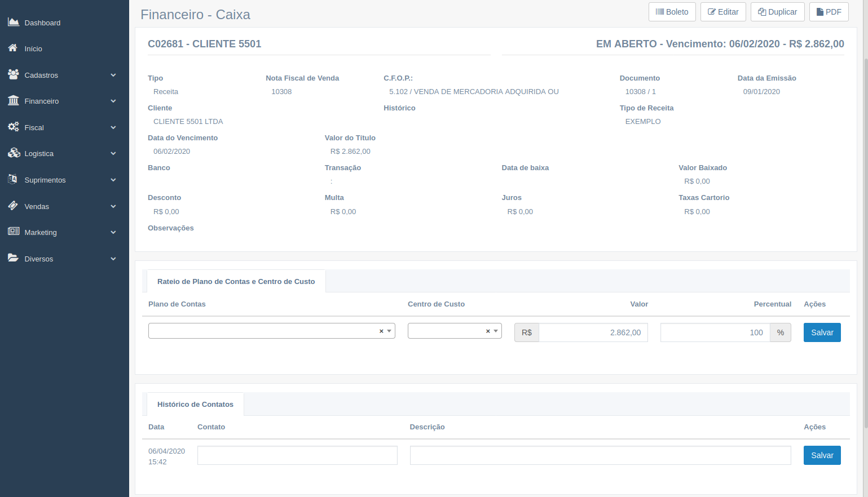Image resolution: width=868 pixels, height=497 pixels.
Task: Click the Fiscal gears icon
Action: [13, 127]
